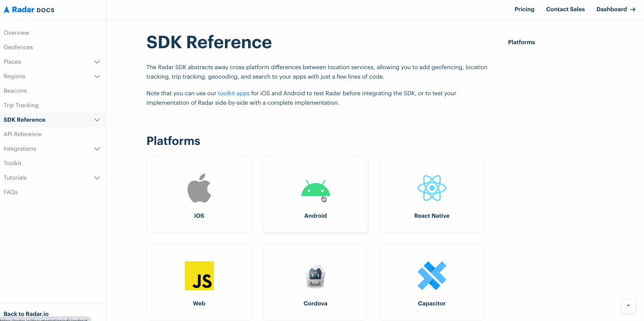Image resolution: width=644 pixels, height=321 pixels.
Task: Expand the Places section chevron
Action: (97, 62)
